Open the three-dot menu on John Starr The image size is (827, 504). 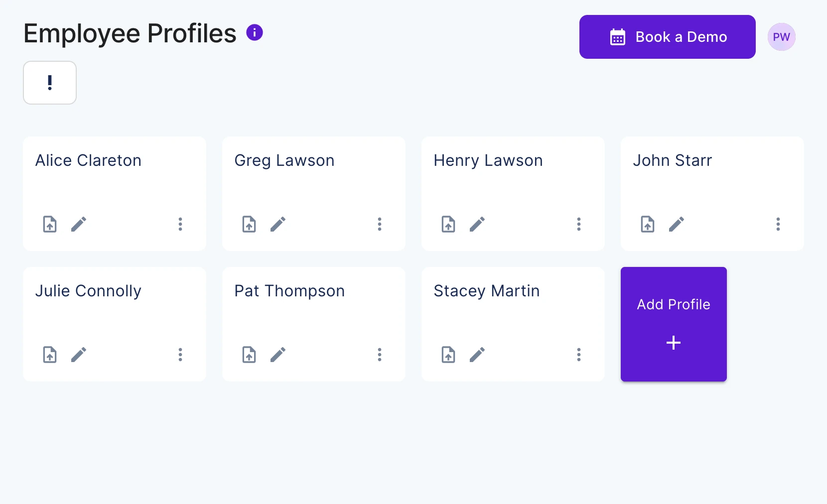(x=778, y=224)
